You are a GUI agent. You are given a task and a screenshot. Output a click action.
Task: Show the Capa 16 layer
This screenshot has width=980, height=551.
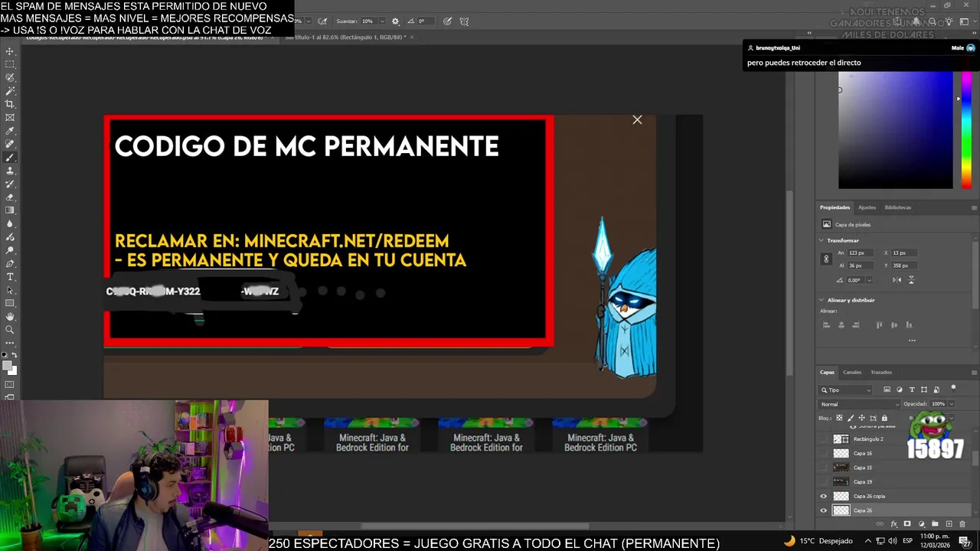click(823, 453)
